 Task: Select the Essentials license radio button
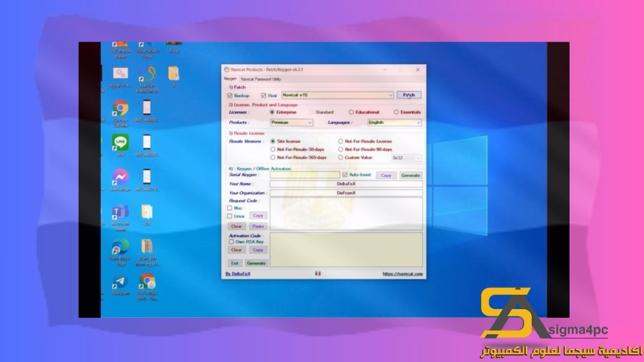(x=396, y=112)
